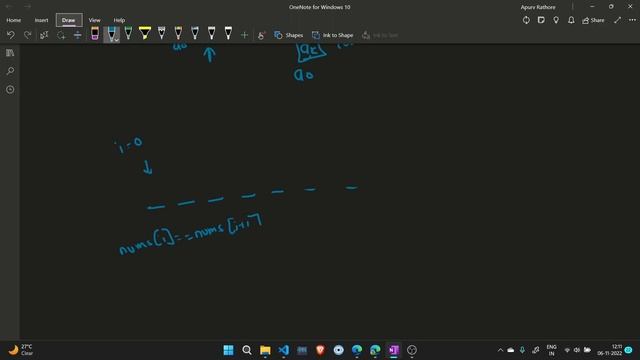Toggle Draw with Touch

(261, 35)
